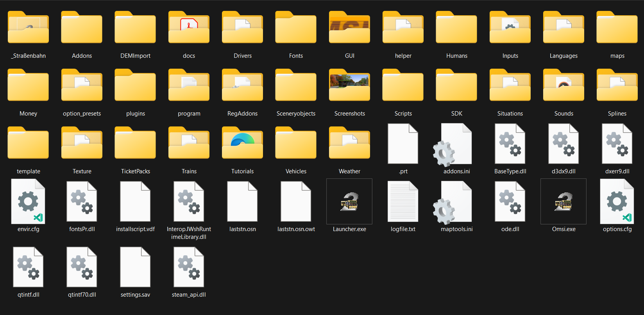
Task: Select the Sounds folder
Action: 563,85
